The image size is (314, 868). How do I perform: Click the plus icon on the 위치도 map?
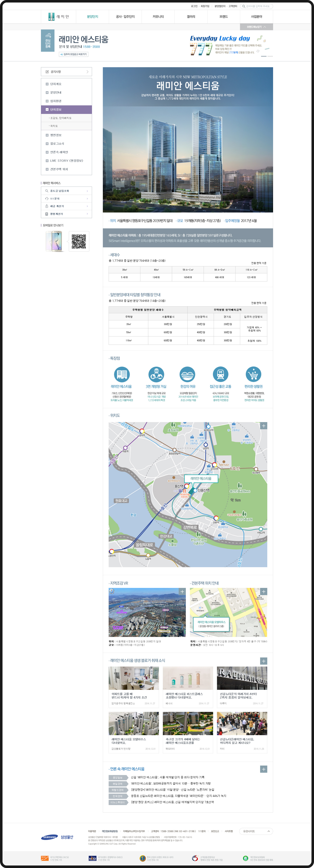coord(263,426)
